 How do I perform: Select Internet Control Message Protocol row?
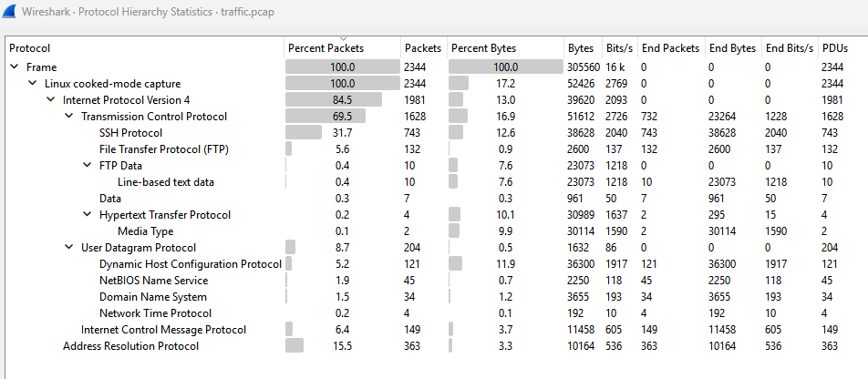(163, 330)
